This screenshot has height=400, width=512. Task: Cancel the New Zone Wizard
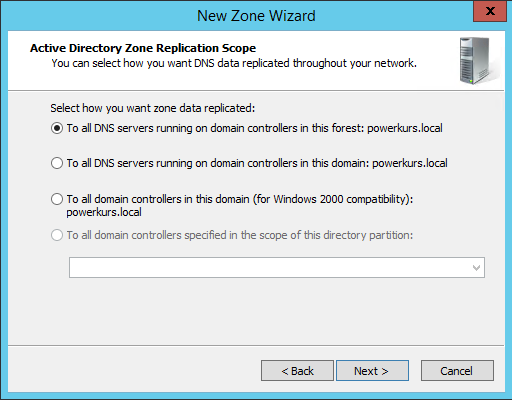tap(457, 370)
